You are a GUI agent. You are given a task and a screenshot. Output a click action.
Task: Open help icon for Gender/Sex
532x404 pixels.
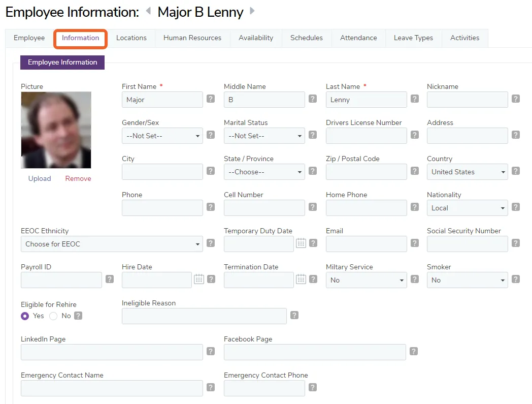(211, 135)
